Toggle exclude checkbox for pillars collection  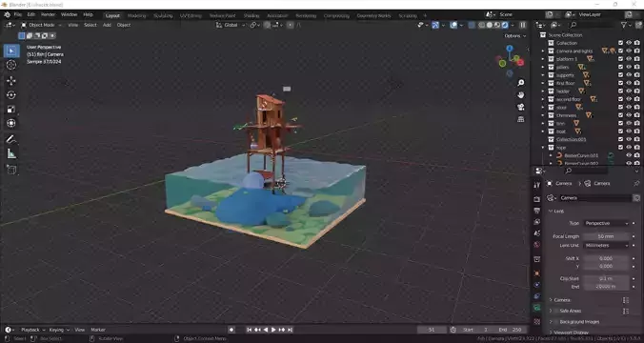620,67
